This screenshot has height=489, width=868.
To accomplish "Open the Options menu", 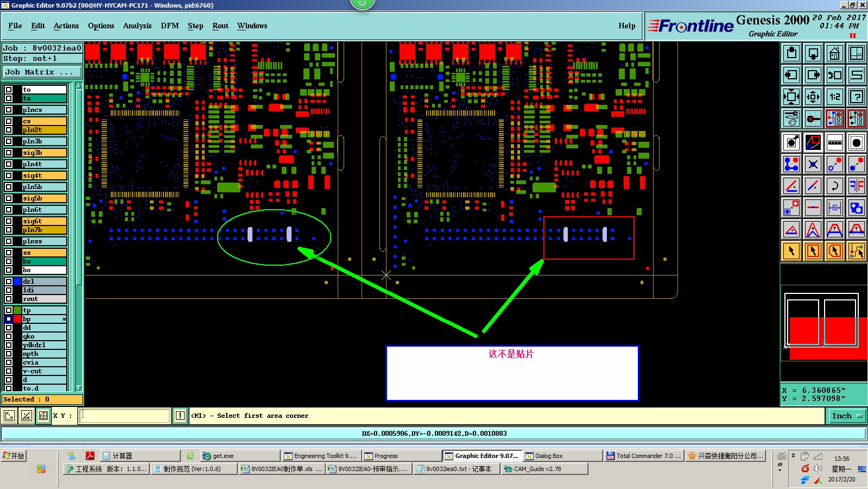I will point(101,26).
